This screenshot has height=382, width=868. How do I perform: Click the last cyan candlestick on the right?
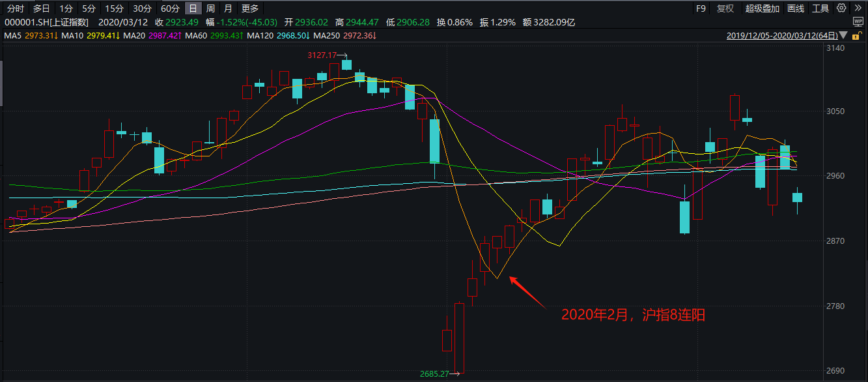click(797, 198)
